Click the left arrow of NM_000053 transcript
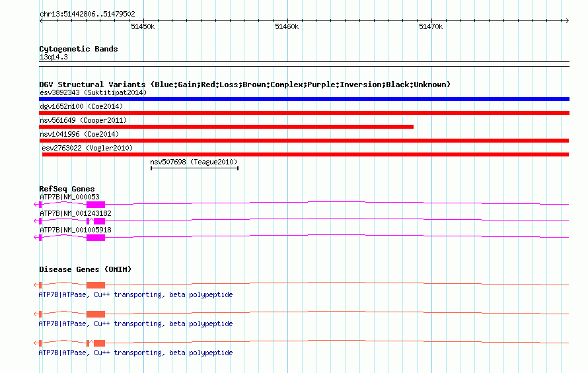Image resolution: width=588 pixels, height=373 pixels. coord(36,204)
